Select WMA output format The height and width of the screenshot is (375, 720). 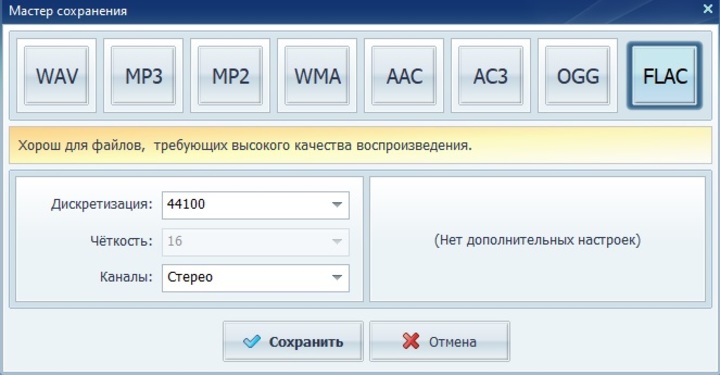[317, 76]
